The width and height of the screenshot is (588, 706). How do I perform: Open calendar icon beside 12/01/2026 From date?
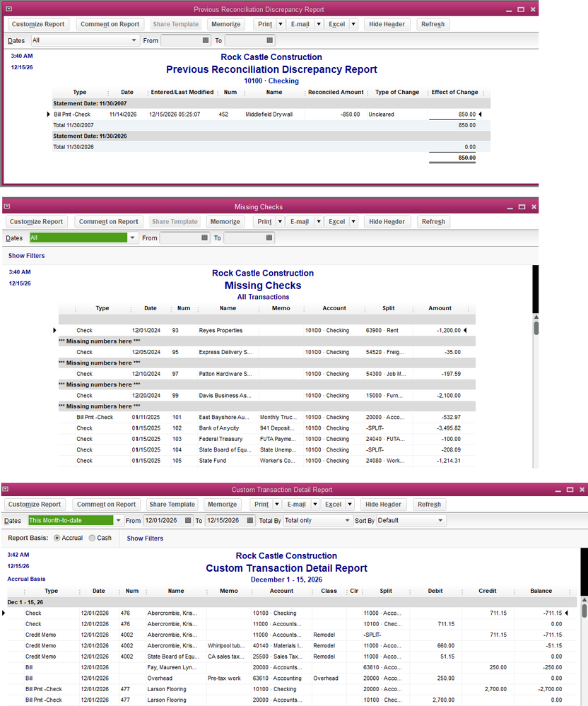click(188, 520)
